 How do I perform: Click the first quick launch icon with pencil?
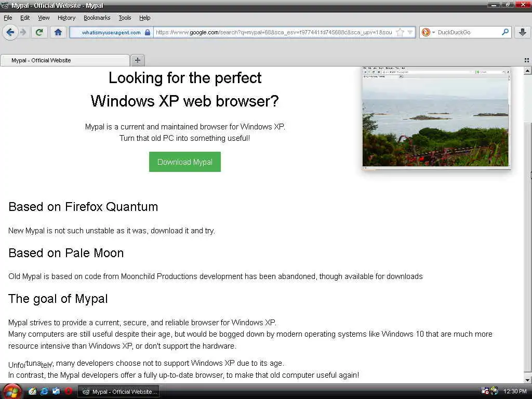tap(32, 391)
